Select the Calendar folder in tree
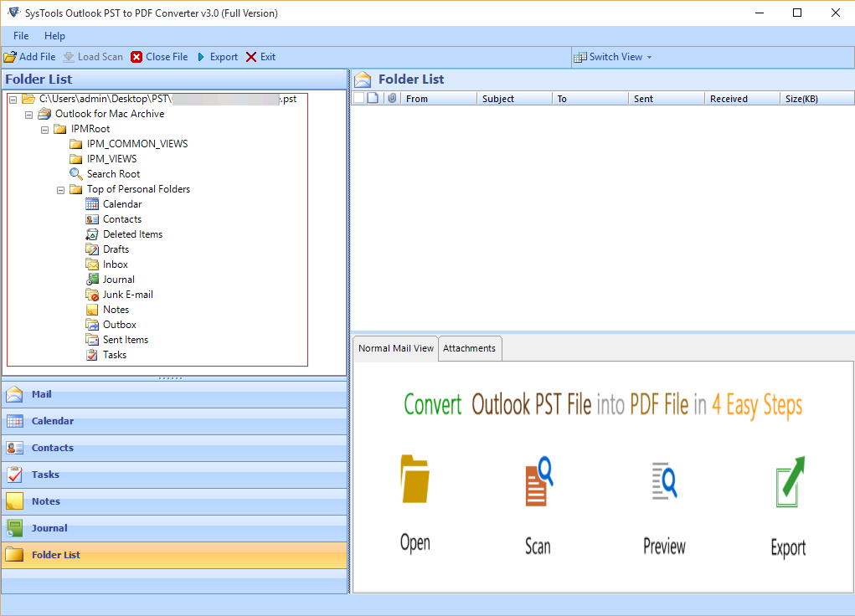This screenshot has width=855, height=616. point(121,204)
